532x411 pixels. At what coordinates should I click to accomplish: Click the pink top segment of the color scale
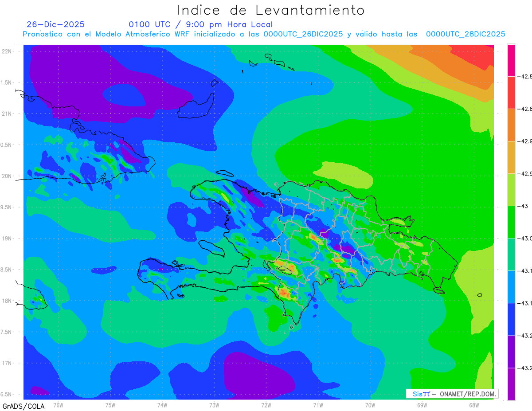coord(511,60)
